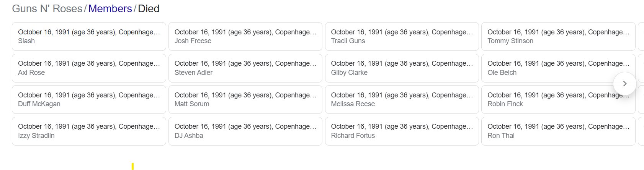This screenshot has height=170, width=644.
Task: Open the Members breadcrumb link
Action: (x=110, y=8)
